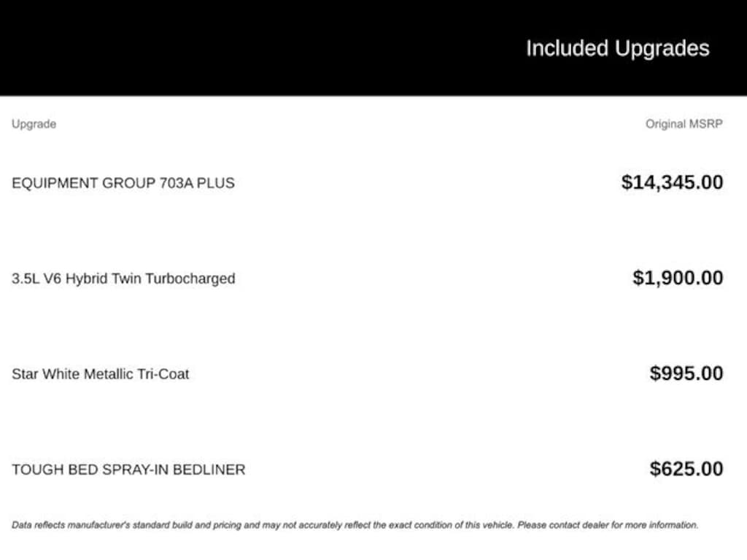Image resolution: width=747 pixels, height=560 pixels.
Task: Select the Star White Metallic Tri-Coat label
Action: 100,374
